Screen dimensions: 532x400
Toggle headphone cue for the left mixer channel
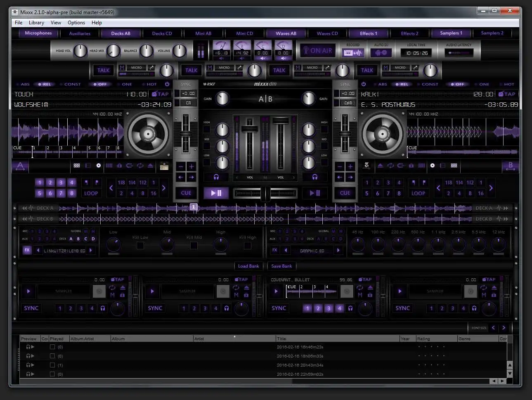point(216,177)
